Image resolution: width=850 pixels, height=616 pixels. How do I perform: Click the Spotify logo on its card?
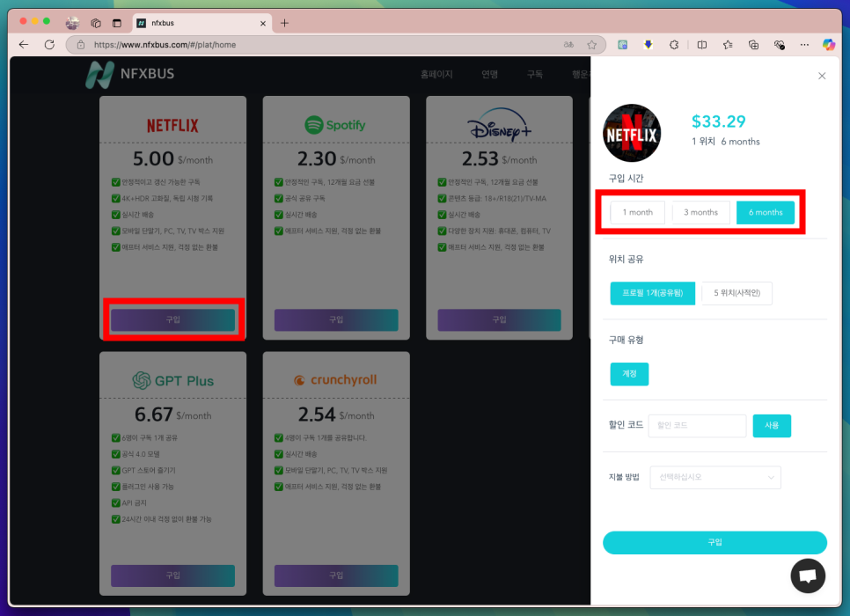[x=335, y=125]
